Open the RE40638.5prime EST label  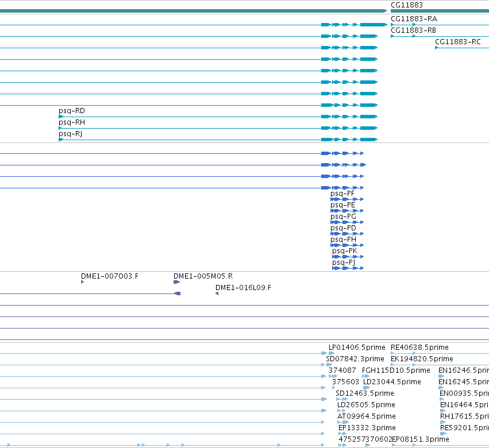click(419, 347)
